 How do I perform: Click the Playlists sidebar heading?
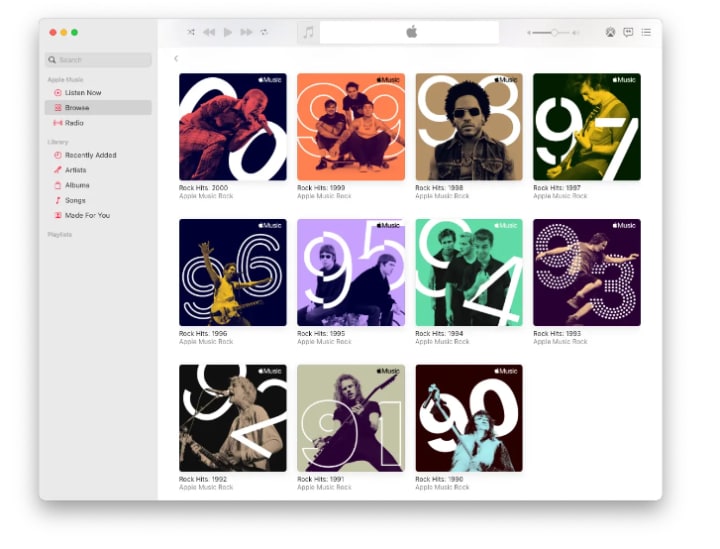click(x=60, y=235)
